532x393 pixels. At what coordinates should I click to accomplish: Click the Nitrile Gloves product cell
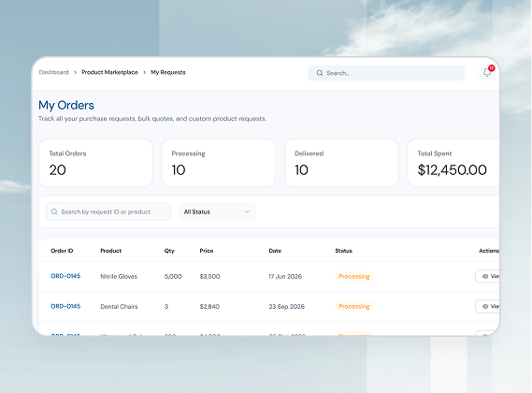[119, 276]
